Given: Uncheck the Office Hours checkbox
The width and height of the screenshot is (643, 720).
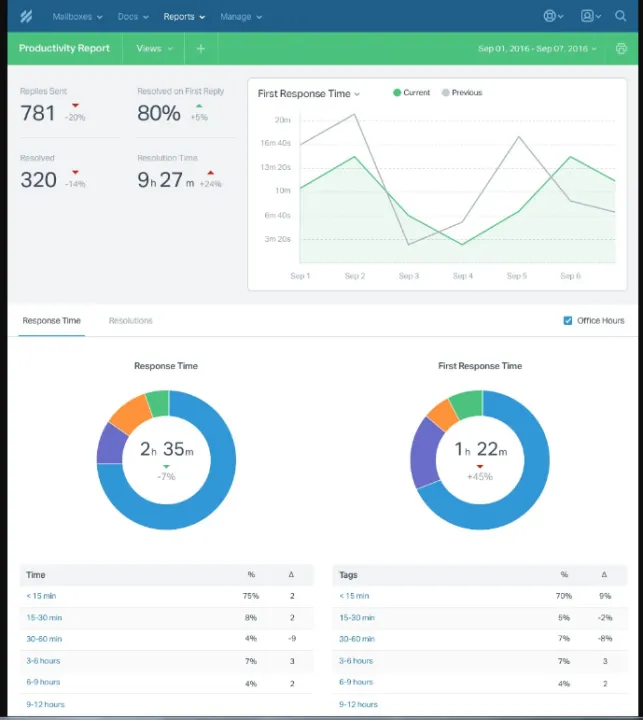Looking at the screenshot, I should [568, 320].
